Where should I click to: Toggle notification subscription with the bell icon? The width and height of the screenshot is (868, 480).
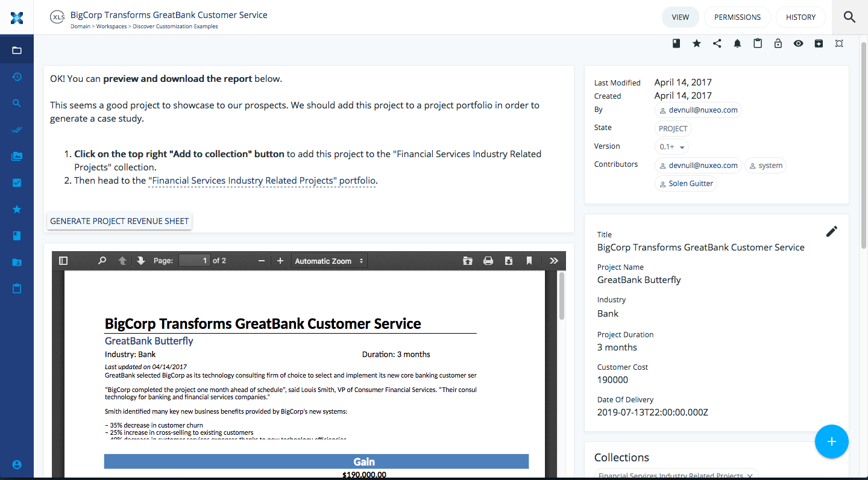tap(737, 43)
